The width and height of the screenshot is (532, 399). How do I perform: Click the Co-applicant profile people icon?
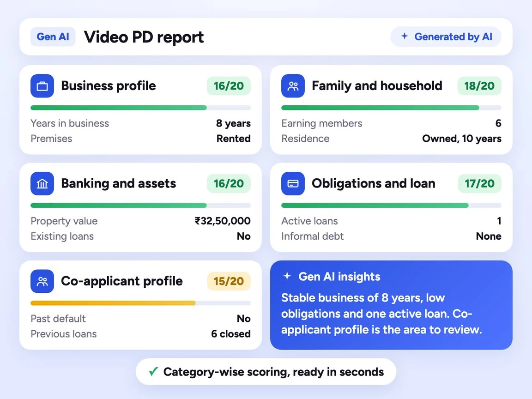coord(42,281)
